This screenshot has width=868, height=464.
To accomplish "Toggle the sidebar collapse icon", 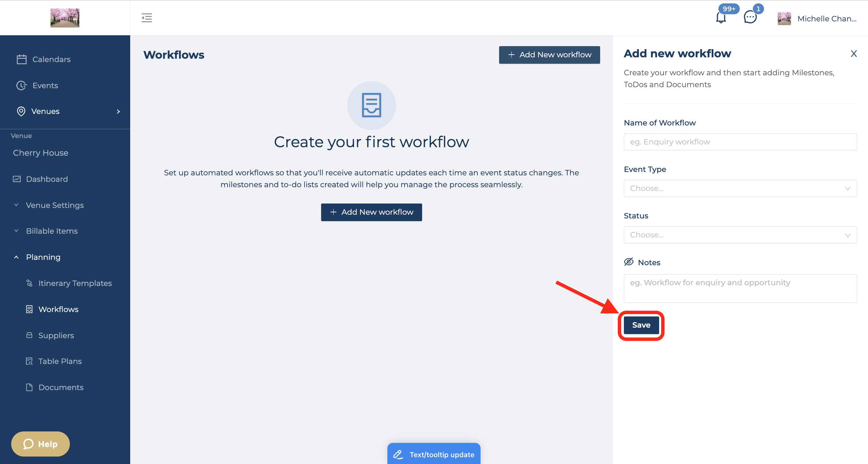I will click(147, 18).
